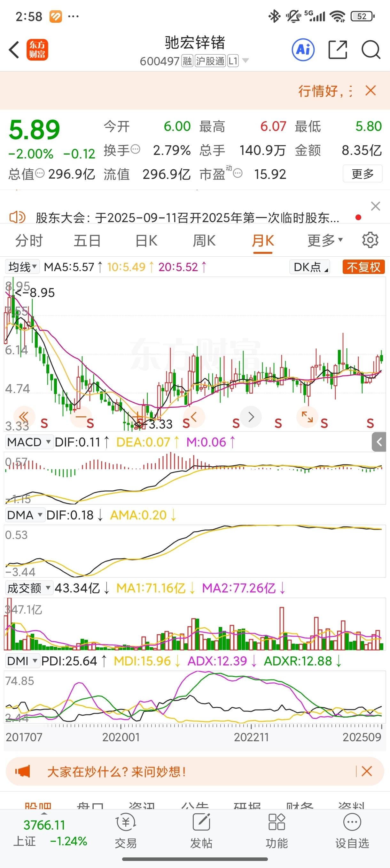Open the 东方财富 logo icon
Viewport: 390px width, 868px height.
37,50
